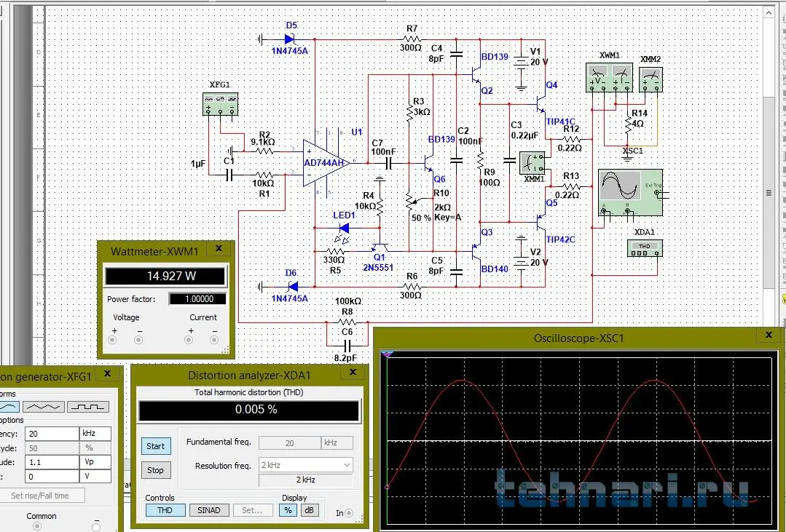Select the V1 20 V battery symbol
The width and height of the screenshot is (786, 532).
[x=522, y=62]
